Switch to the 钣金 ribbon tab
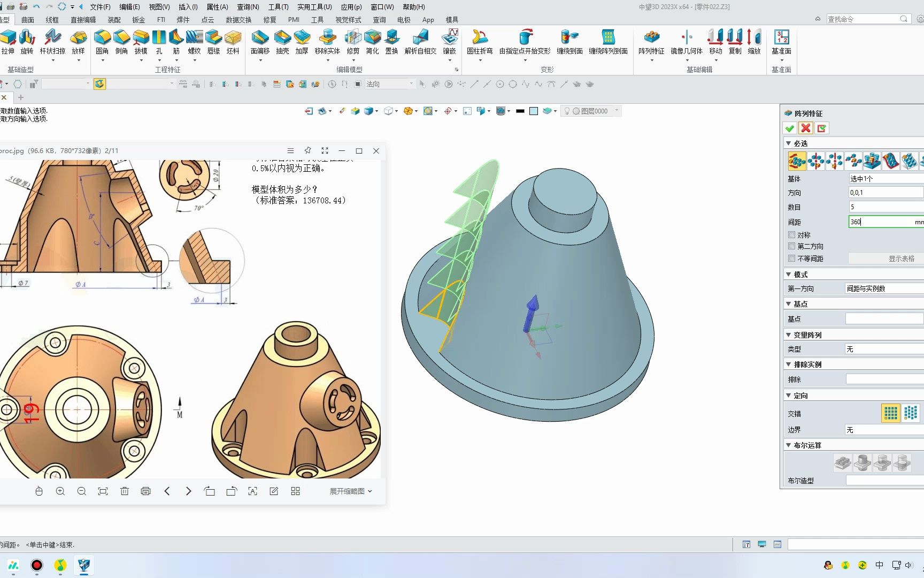 pos(138,19)
